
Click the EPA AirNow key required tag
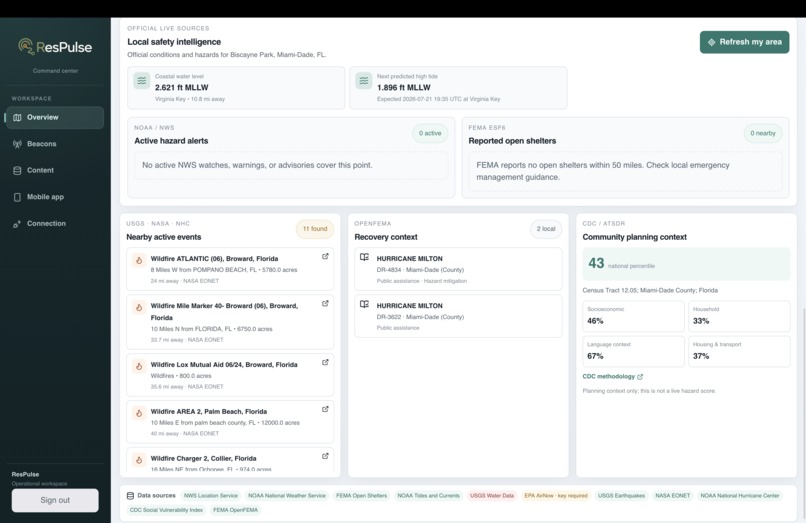(x=556, y=496)
